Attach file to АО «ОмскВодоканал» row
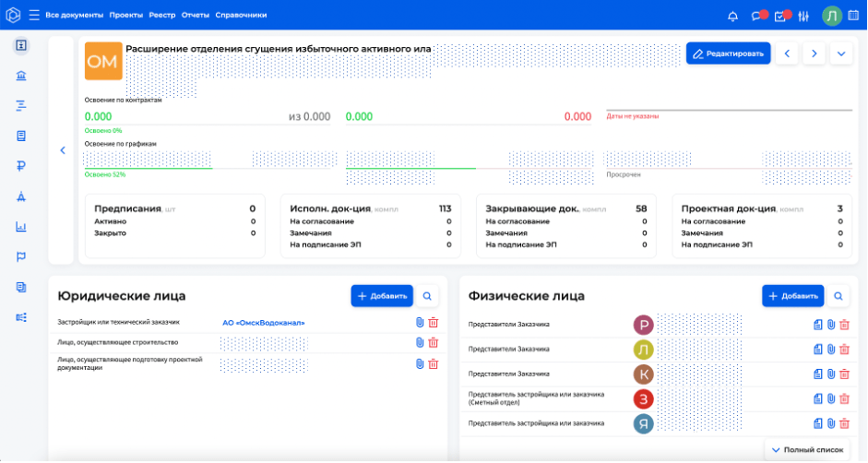 coord(420,323)
